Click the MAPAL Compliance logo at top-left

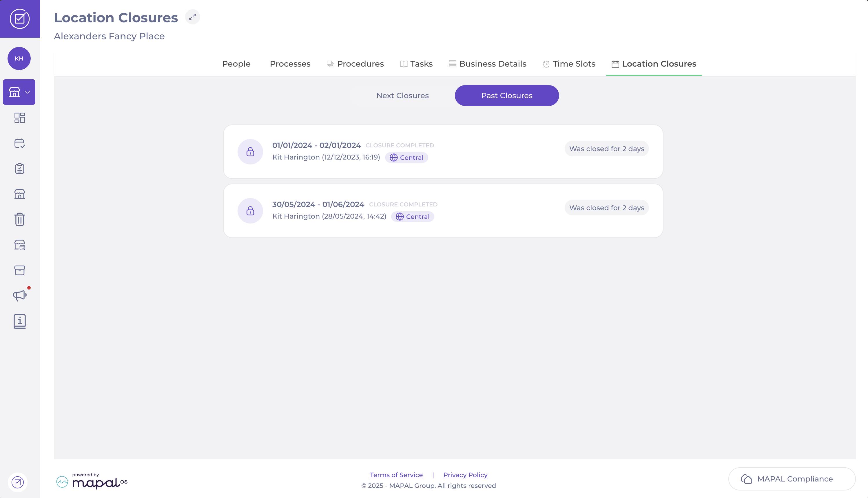[x=20, y=19]
